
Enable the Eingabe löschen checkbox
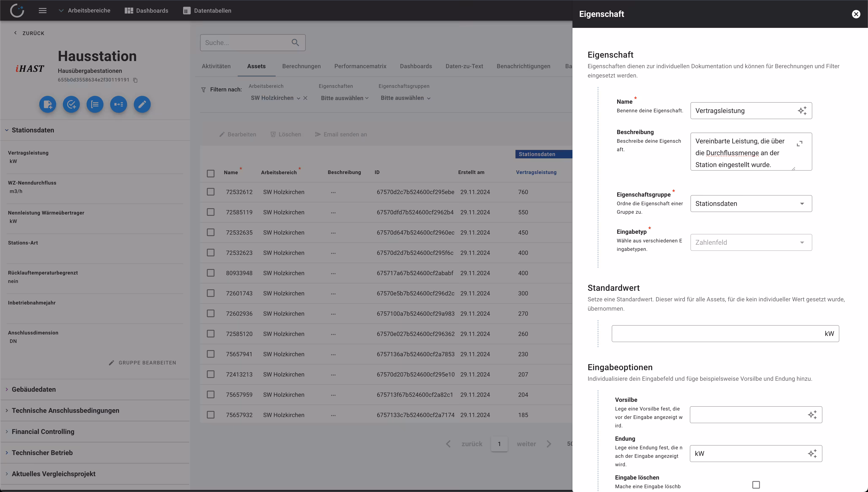click(756, 485)
